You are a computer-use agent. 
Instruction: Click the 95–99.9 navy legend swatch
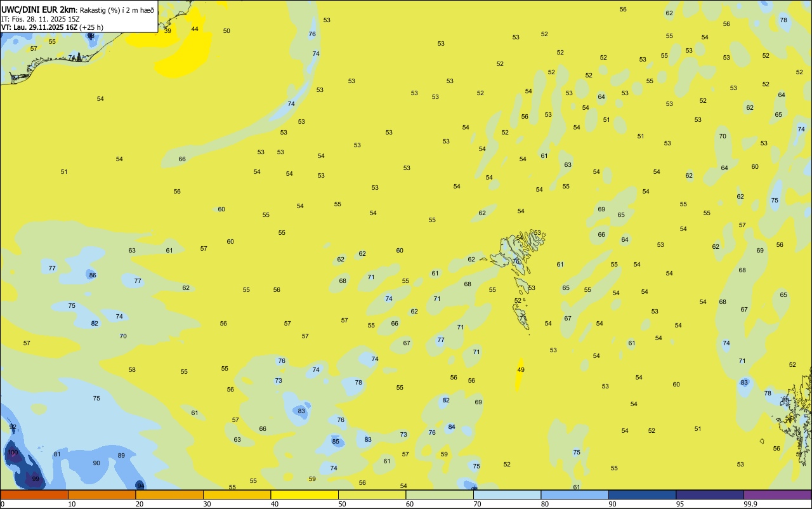pyautogui.click(x=710, y=494)
